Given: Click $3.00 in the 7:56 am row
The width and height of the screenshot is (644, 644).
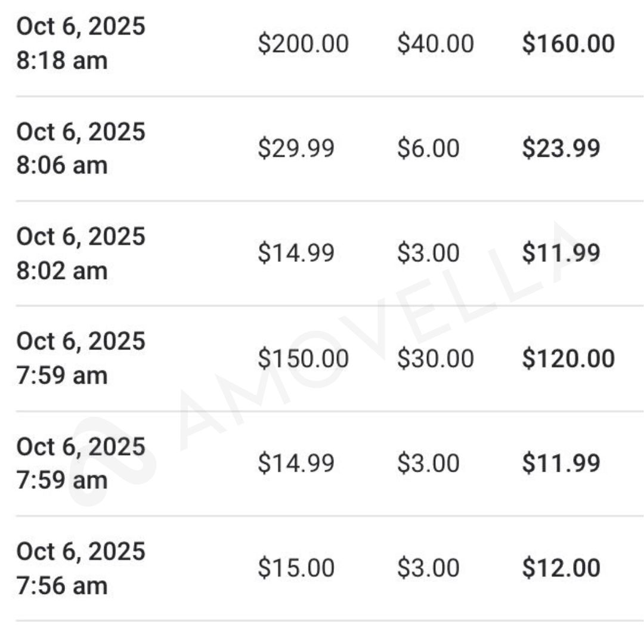Looking at the screenshot, I should pos(428,568).
